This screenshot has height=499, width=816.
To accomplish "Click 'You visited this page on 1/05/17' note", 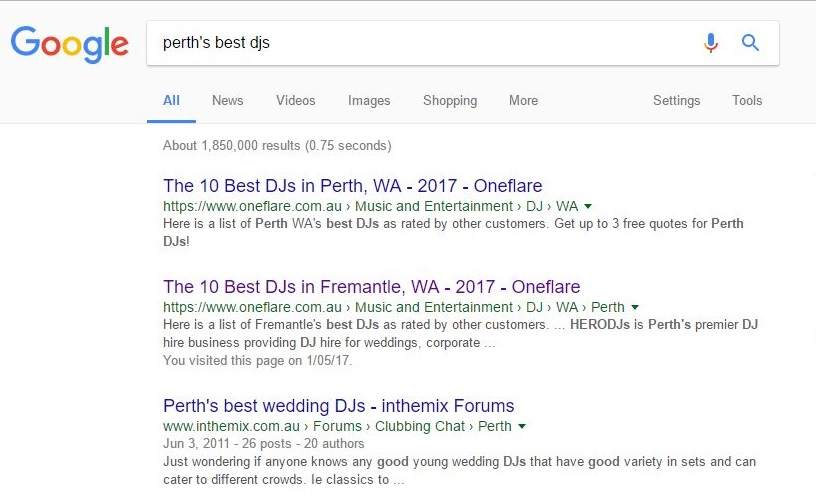I will [x=258, y=361].
